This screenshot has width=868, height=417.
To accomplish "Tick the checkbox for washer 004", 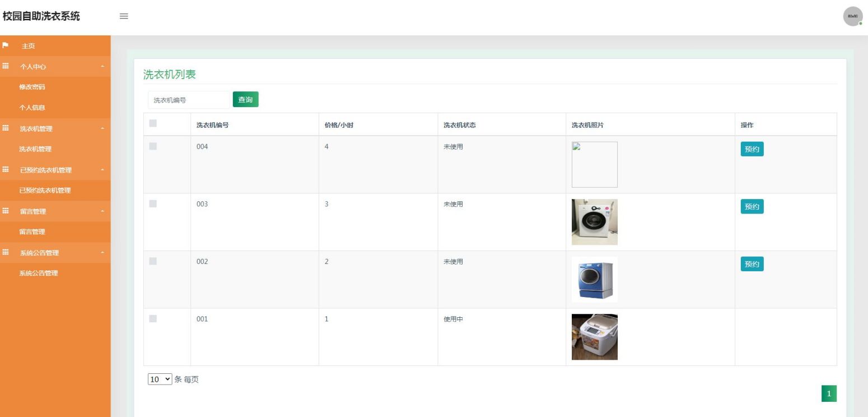I will pyautogui.click(x=153, y=146).
